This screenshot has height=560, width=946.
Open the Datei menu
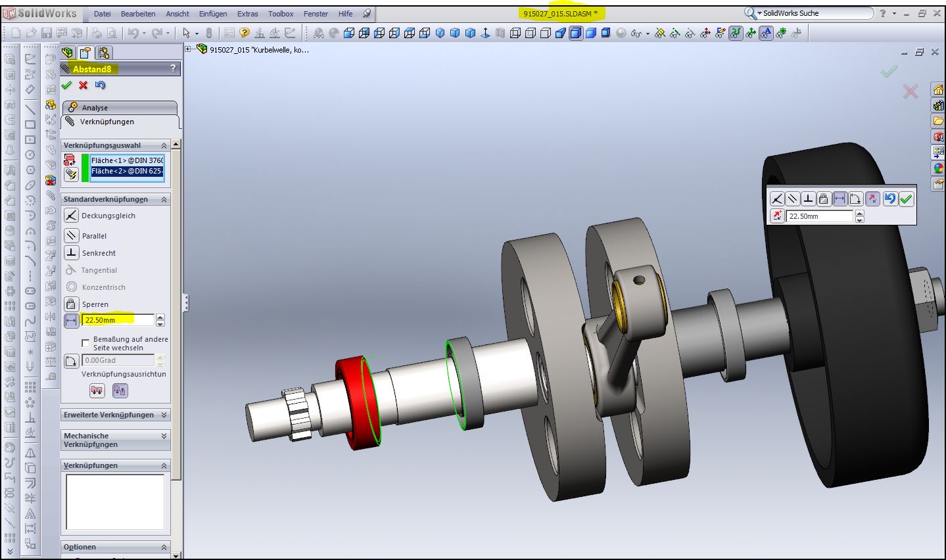pyautogui.click(x=103, y=14)
